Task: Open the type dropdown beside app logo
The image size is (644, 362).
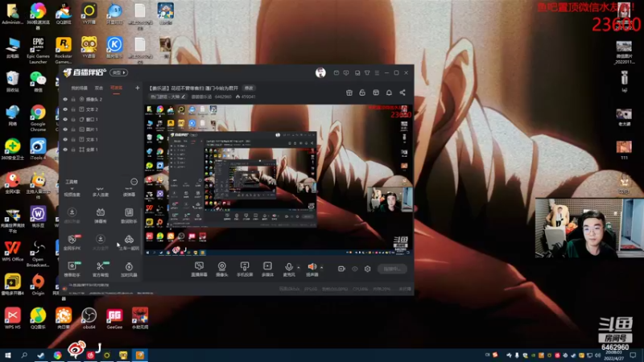Action: (118, 72)
